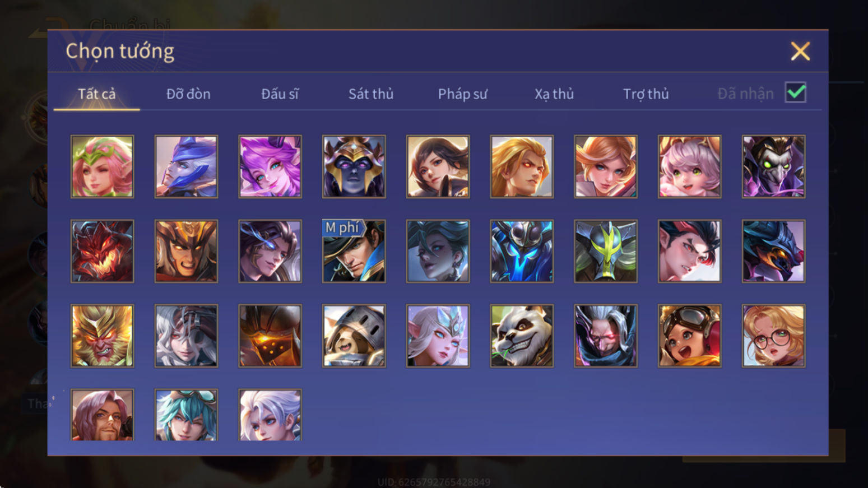868x488 pixels.
Task: Select the sloth hero wearing a knight helmet
Action: click(354, 336)
